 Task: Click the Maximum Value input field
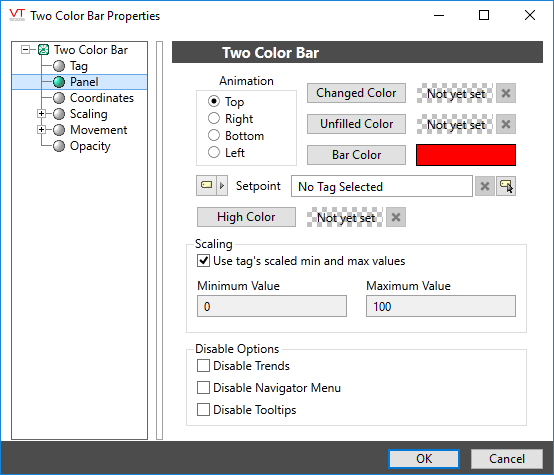(441, 306)
